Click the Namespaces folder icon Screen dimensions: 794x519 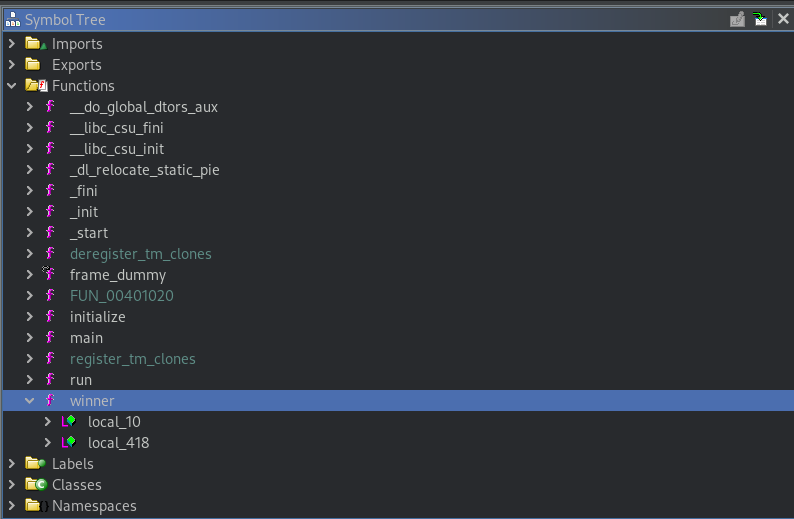[36, 505]
